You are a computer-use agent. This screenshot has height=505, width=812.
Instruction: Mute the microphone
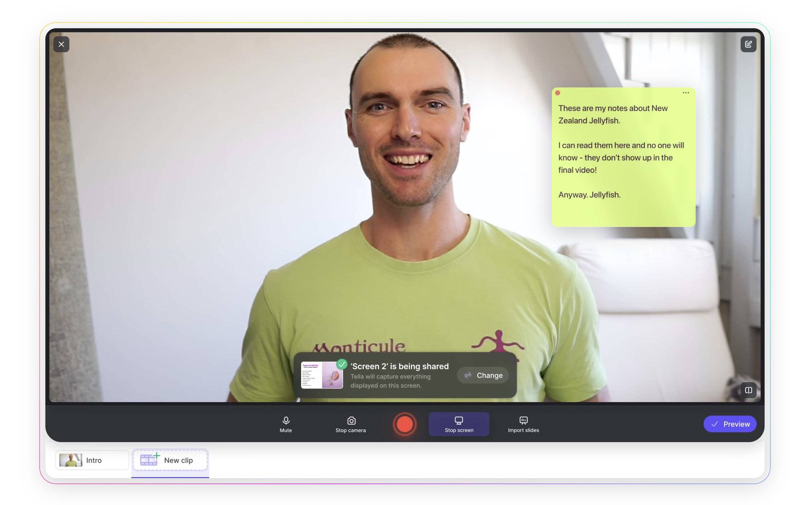(286, 424)
